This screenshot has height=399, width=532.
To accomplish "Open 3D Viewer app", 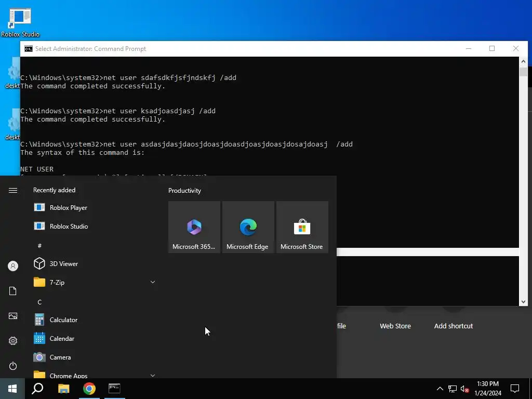I will pyautogui.click(x=95, y=263).
